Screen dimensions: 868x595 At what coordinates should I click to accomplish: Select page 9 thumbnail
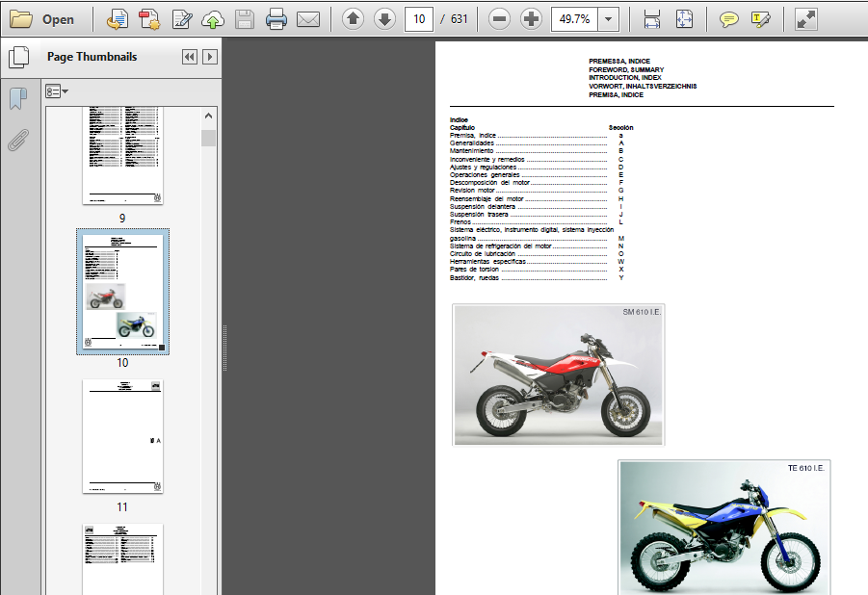(122, 156)
